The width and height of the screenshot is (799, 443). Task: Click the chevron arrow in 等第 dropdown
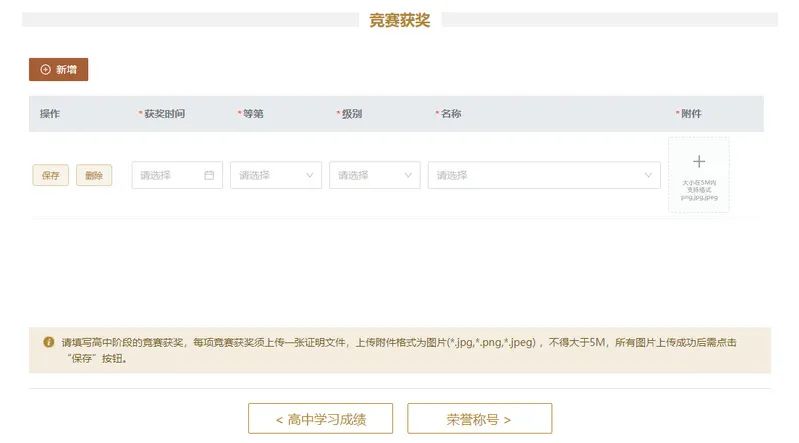pos(309,175)
